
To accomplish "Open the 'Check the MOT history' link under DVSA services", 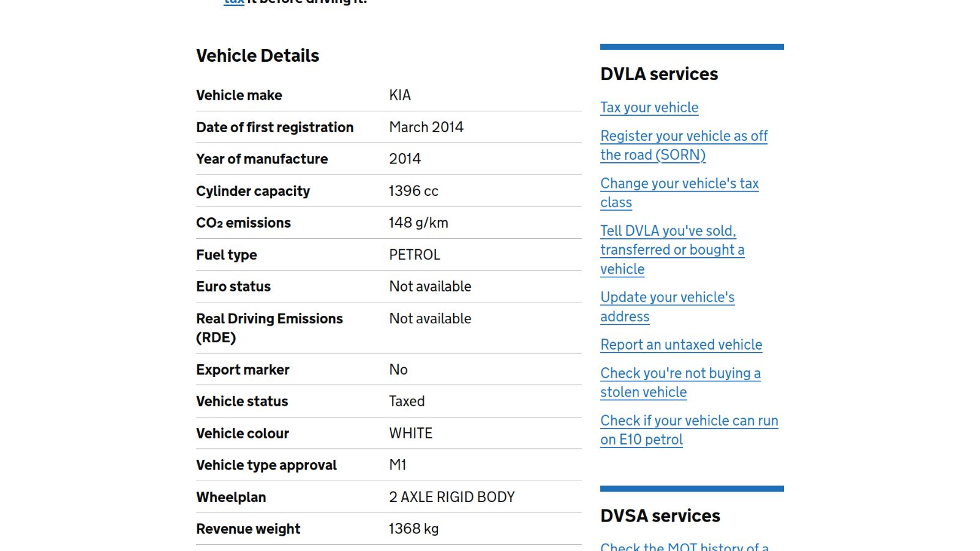I will [684, 546].
